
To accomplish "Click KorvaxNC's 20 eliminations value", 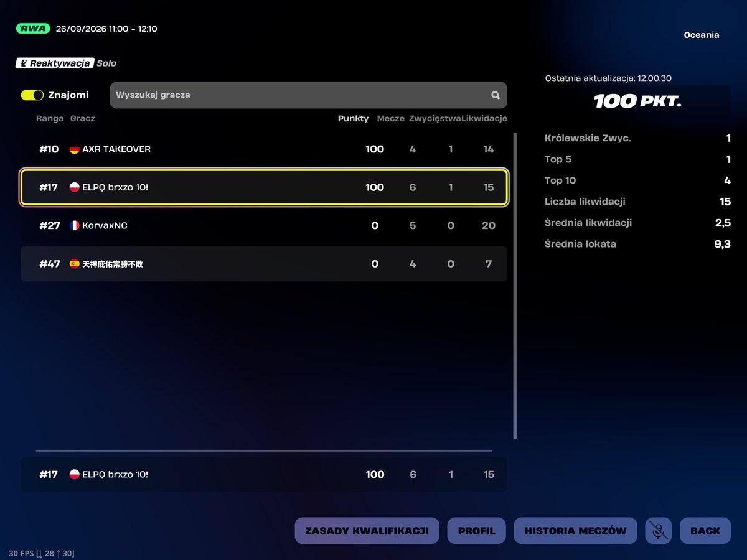I will (489, 226).
